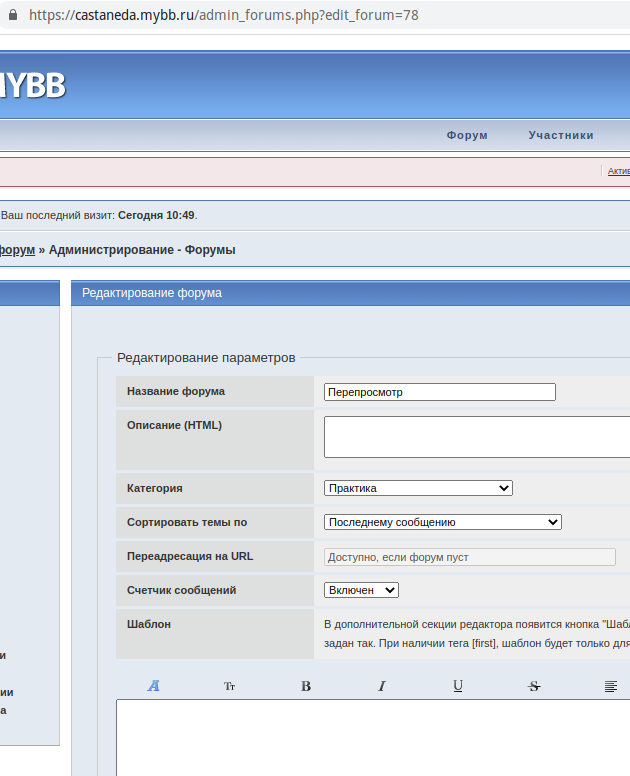Click the Название форума label

tap(176, 391)
